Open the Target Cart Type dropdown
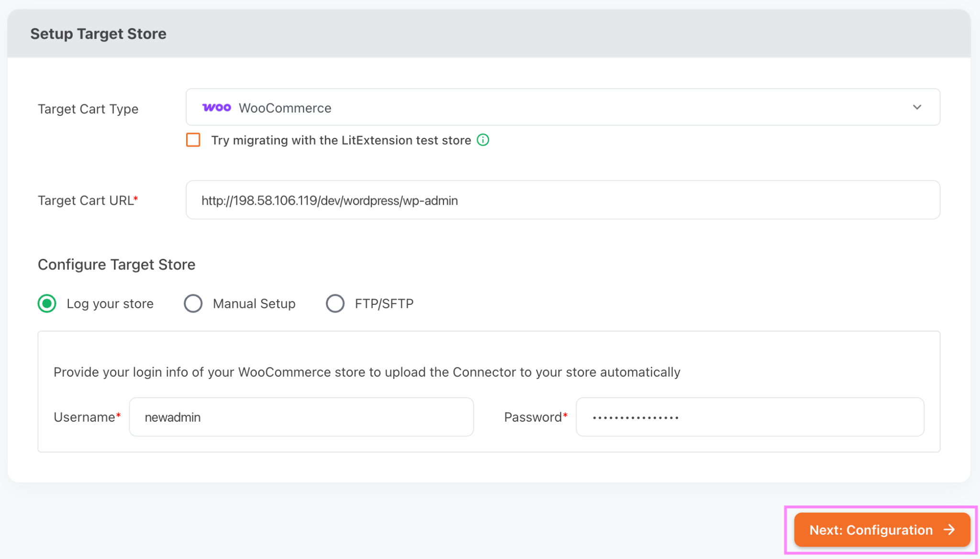 [x=563, y=107]
